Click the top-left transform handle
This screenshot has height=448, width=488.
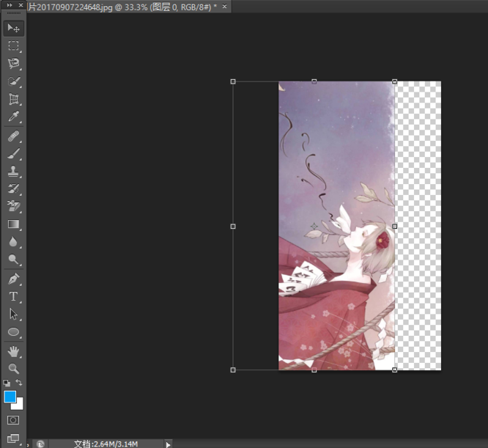click(x=233, y=81)
